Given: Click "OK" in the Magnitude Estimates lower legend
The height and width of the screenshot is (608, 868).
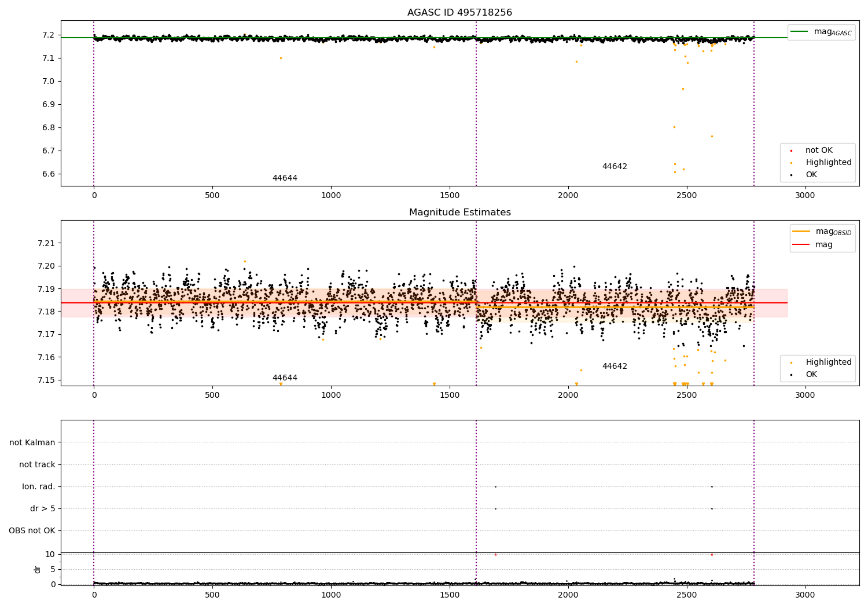Looking at the screenshot, I should (x=811, y=375).
